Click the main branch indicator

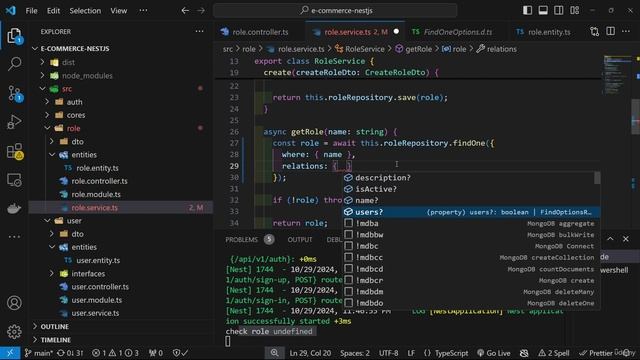[39, 353]
